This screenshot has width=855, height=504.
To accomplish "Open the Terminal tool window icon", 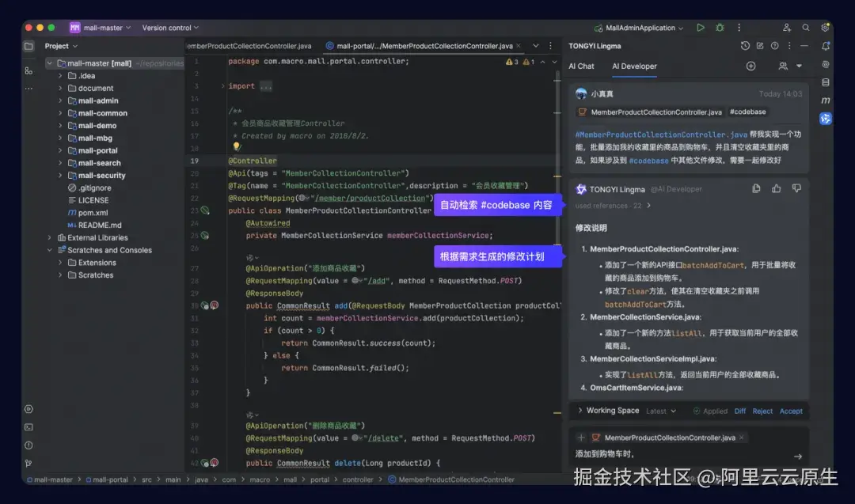I will [x=28, y=427].
